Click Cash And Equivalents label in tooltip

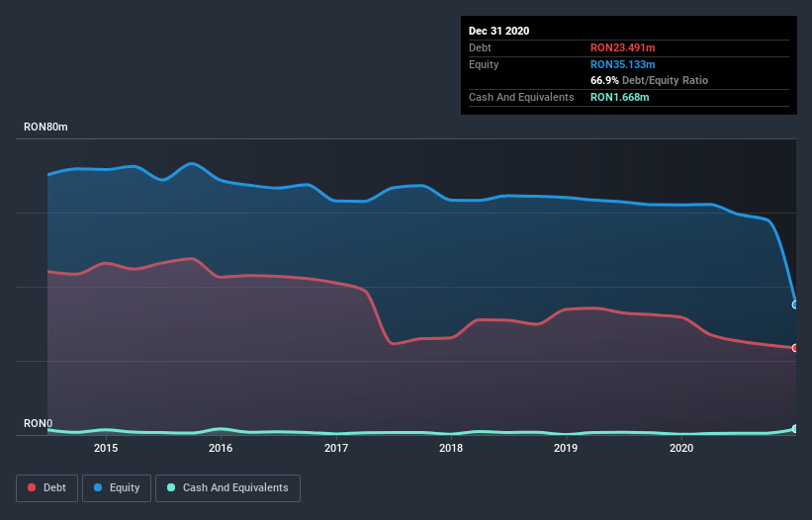521,97
